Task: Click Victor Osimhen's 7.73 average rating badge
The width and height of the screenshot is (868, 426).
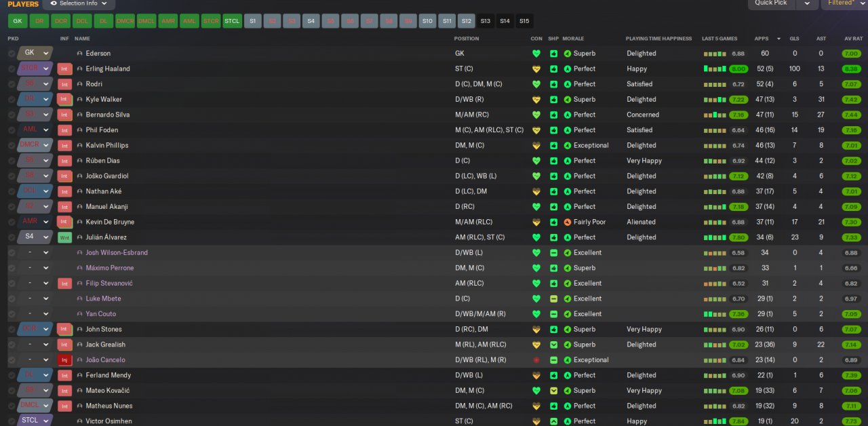Action: tap(852, 421)
